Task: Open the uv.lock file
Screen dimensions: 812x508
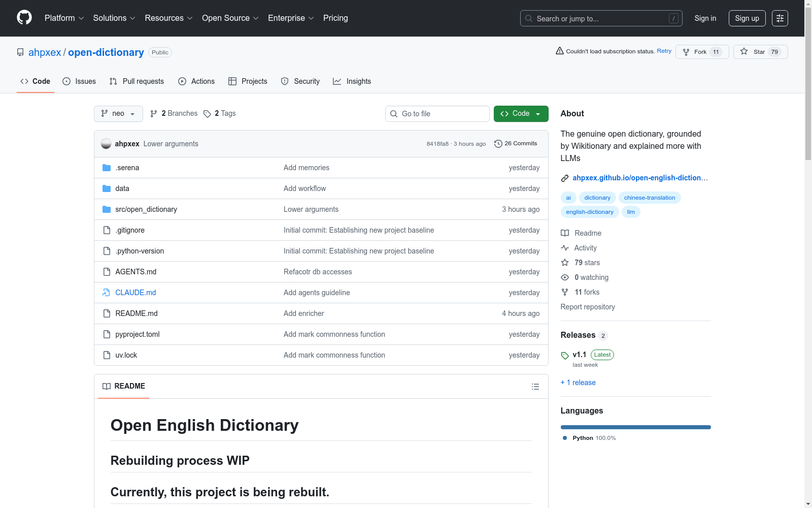Action: [126, 355]
